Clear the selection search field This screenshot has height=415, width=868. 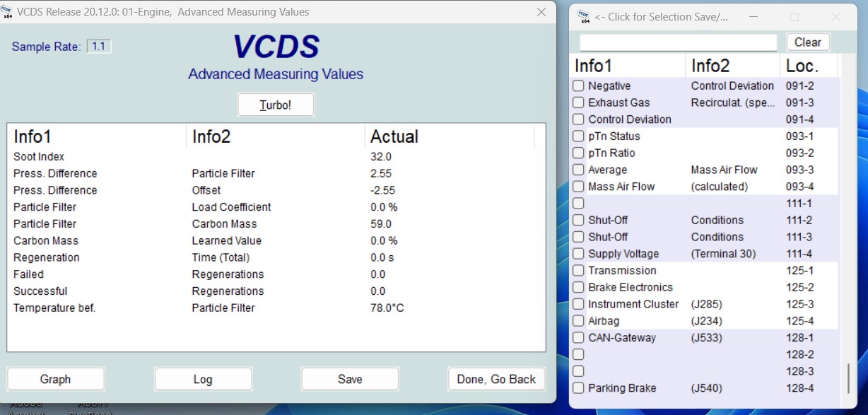tap(807, 42)
